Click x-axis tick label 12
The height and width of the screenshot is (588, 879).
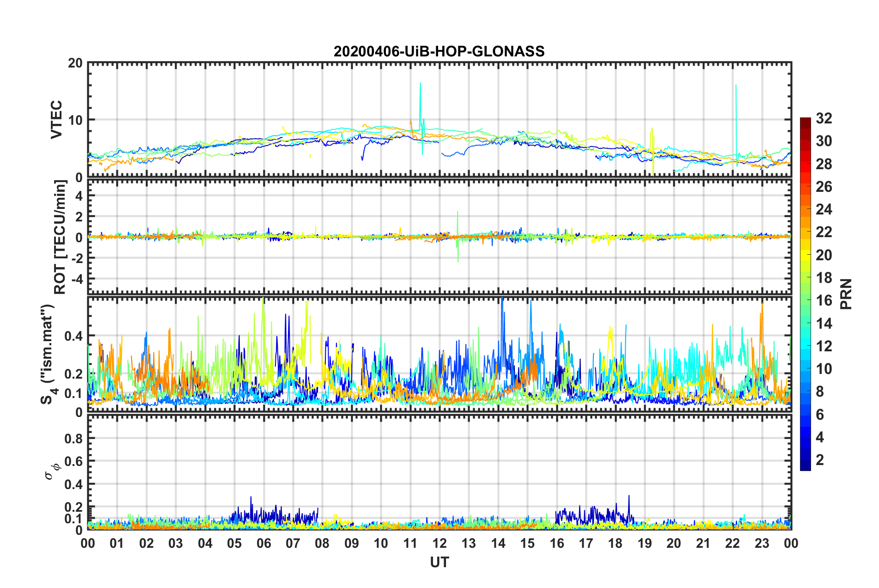[439, 543]
